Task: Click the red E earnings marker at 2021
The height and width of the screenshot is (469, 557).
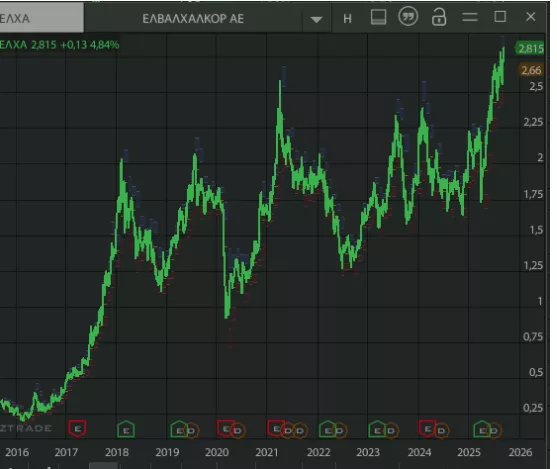Action: point(276,428)
